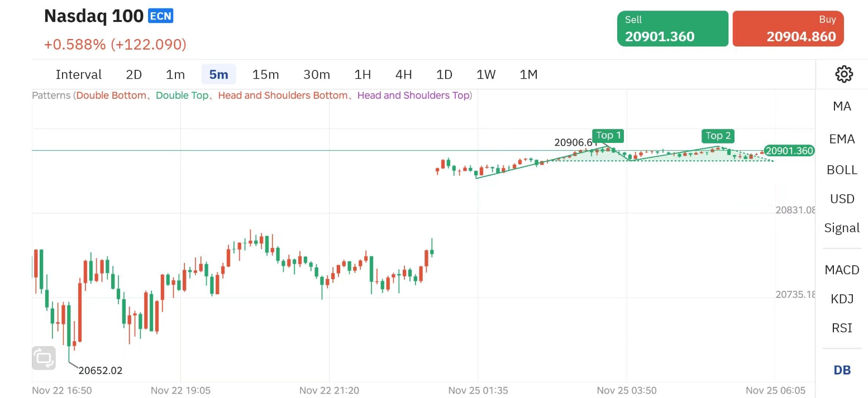The image size is (868, 398).
Task: Toggle the DB pattern indicator
Action: (842, 370)
